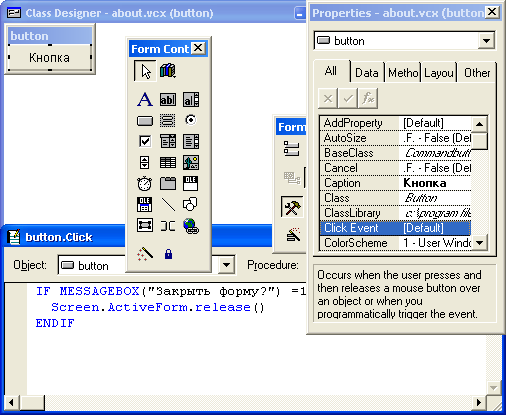Select the Separator control tool
The height and width of the screenshot is (415, 506).
[x=168, y=226]
